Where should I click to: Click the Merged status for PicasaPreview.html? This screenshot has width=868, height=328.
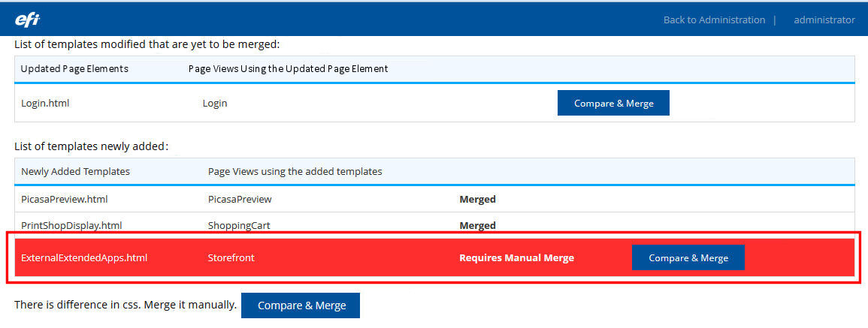coord(477,200)
